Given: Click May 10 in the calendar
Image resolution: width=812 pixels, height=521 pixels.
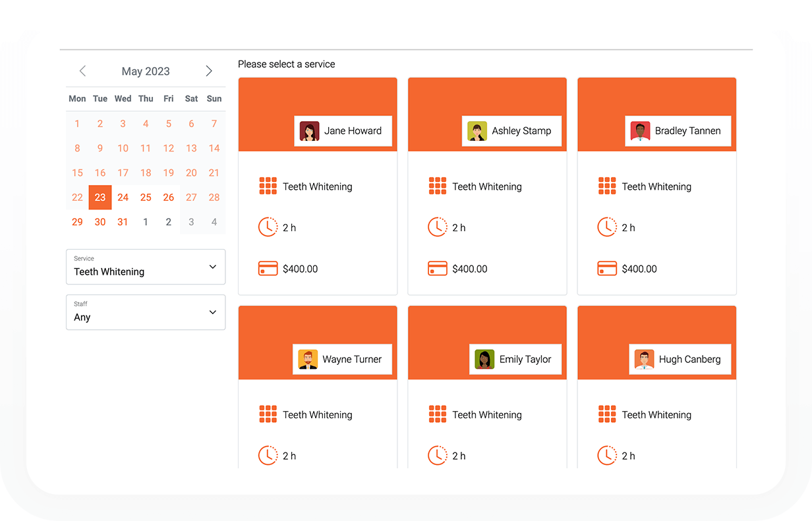Looking at the screenshot, I should coord(123,148).
